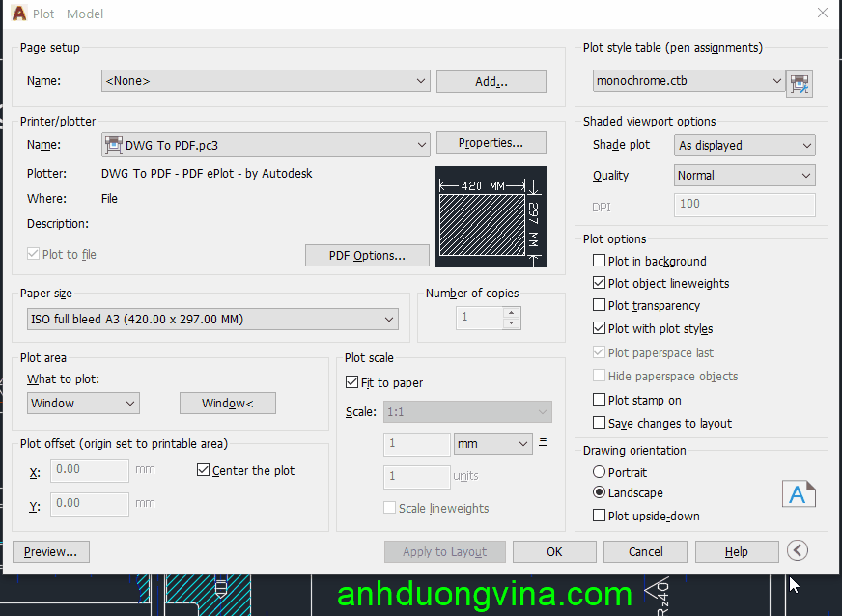The width and height of the screenshot is (842, 616).
Task: Close the Plot dialog window
Action: tap(822, 14)
